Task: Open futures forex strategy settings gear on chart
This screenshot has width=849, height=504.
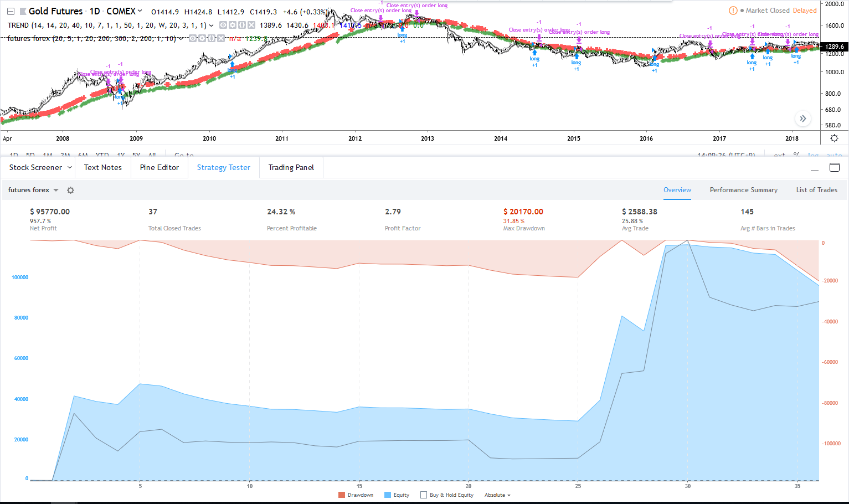Action: [202, 39]
